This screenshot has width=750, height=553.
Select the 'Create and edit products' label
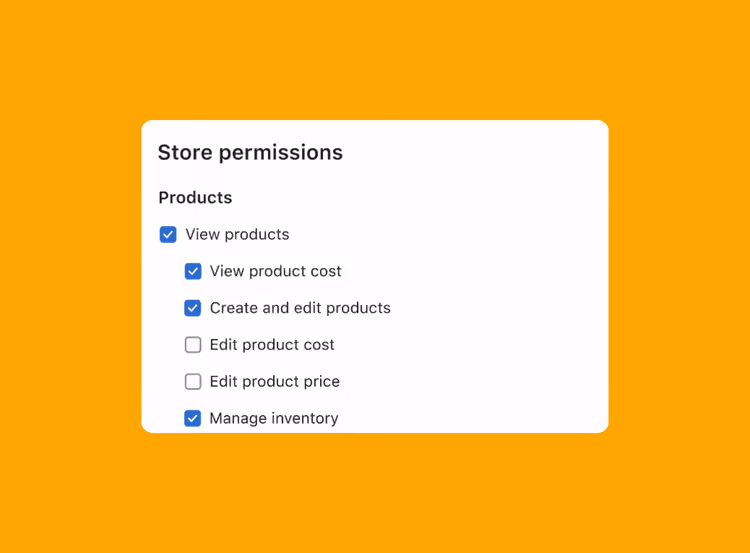pos(300,308)
